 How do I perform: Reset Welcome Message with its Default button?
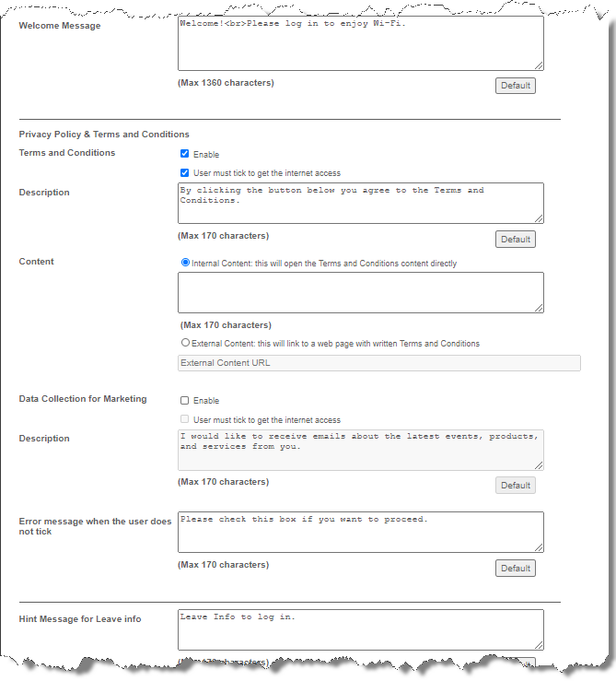coord(516,86)
